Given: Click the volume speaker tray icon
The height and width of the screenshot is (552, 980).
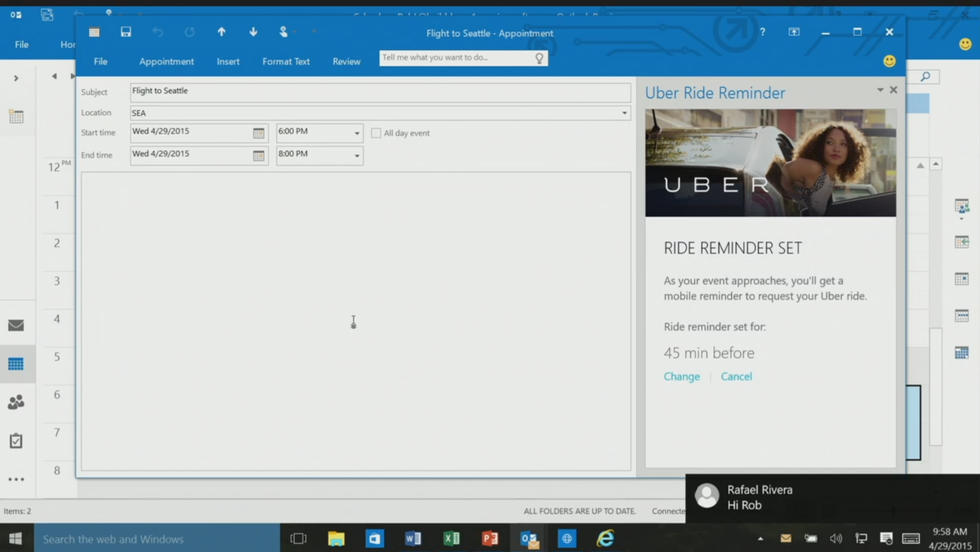Looking at the screenshot, I should pyautogui.click(x=835, y=539).
